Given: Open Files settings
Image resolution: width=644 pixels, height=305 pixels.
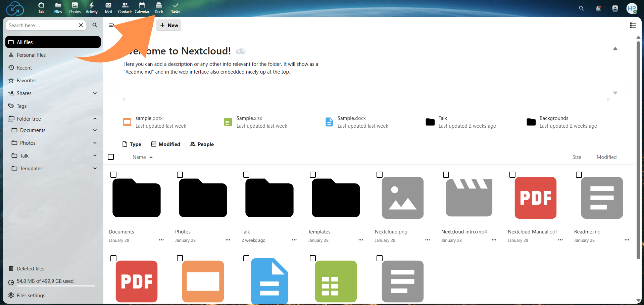Looking at the screenshot, I should click(x=31, y=295).
